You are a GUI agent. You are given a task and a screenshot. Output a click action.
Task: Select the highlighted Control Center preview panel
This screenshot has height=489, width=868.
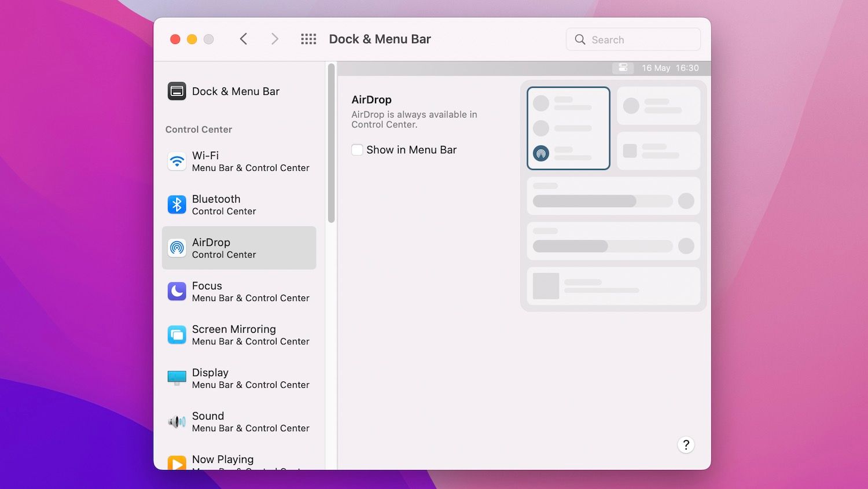(x=568, y=128)
